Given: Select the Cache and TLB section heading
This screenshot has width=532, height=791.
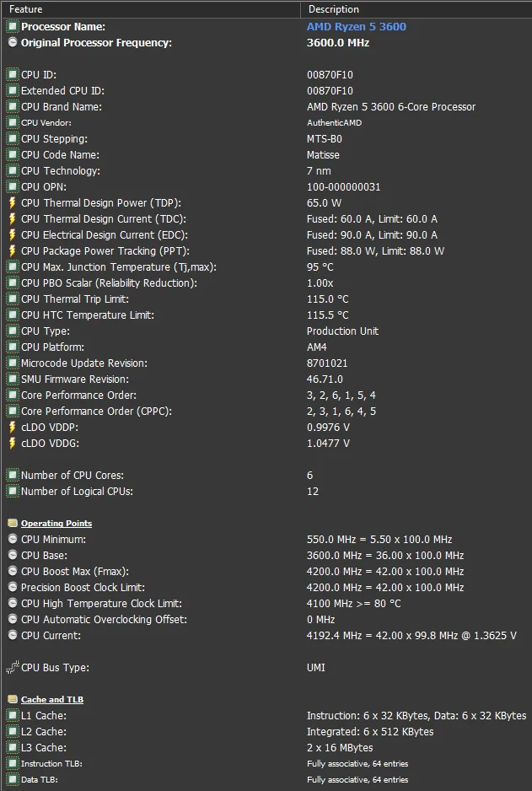Looking at the screenshot, I should (x=52, y=700).
